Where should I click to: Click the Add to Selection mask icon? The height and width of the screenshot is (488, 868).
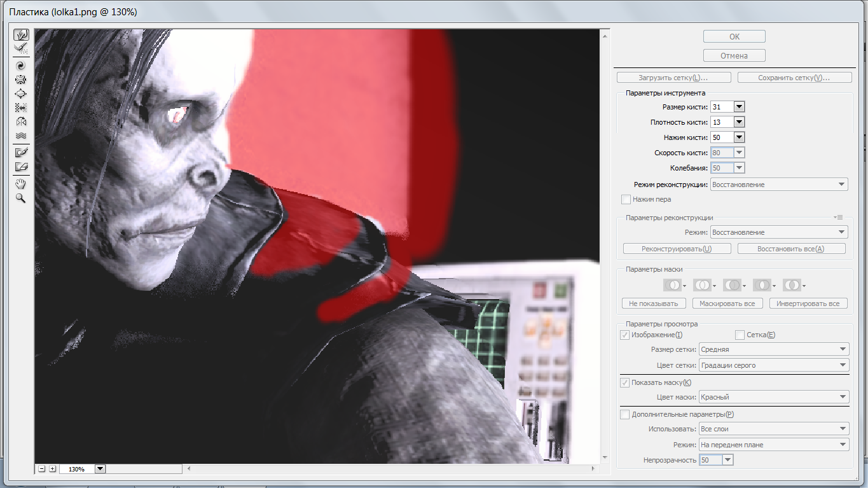pyautogui.click(x=701, y=285)
